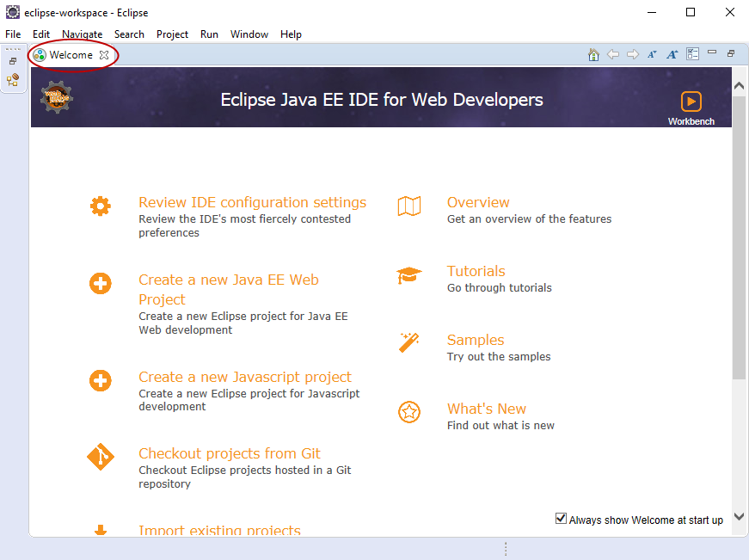749x560 pixels.
Task: Click the Git diamond icon
Action: 101,457
